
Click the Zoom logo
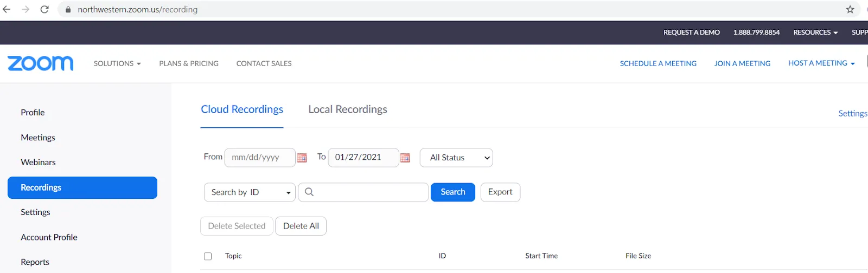pos(41,63)
